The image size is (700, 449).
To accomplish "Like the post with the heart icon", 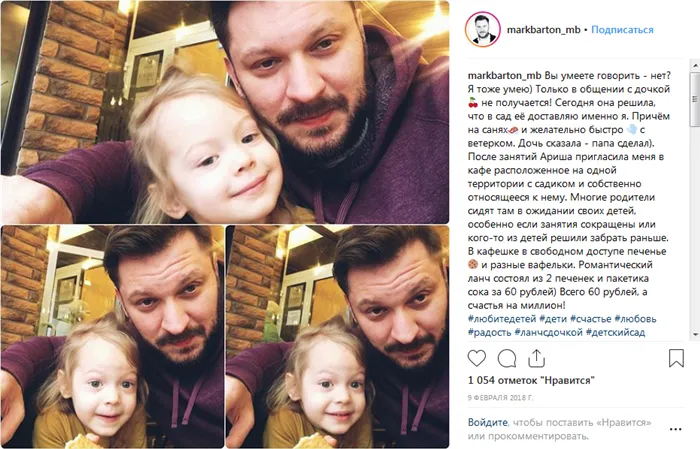I will 476,358.
